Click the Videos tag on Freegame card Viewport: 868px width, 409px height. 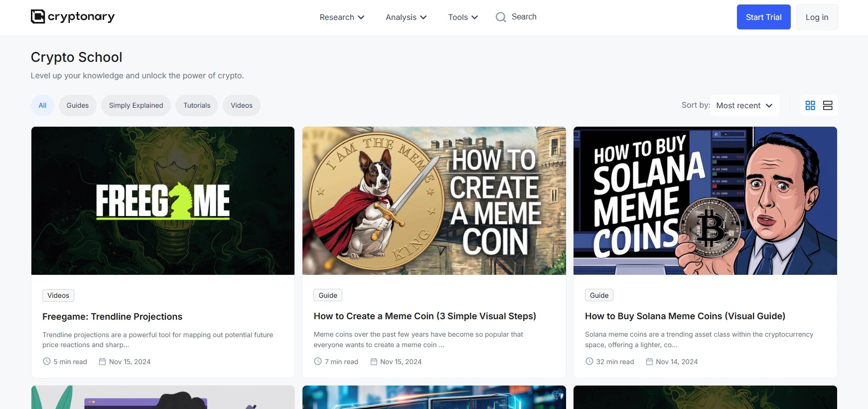(58, 295)
